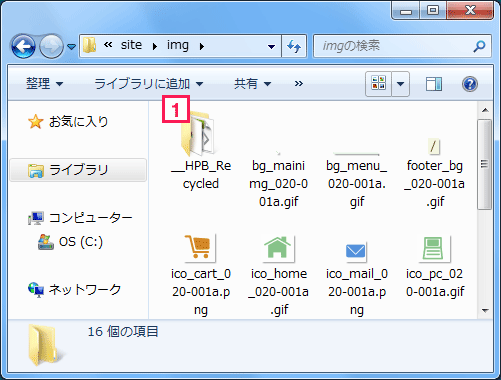This screenshot has width=501, height=380.
Task: Select the ico_mail blue envelope icon
Action: pos(356,251)
